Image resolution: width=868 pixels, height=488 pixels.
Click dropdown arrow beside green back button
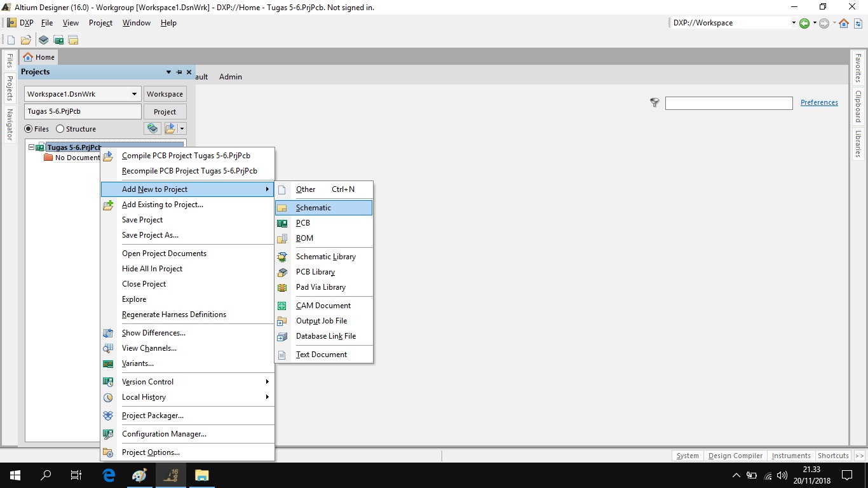click(814, 23)
